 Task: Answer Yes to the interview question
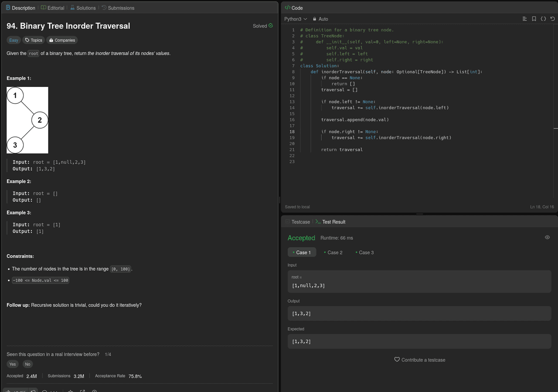click(12, 364)
